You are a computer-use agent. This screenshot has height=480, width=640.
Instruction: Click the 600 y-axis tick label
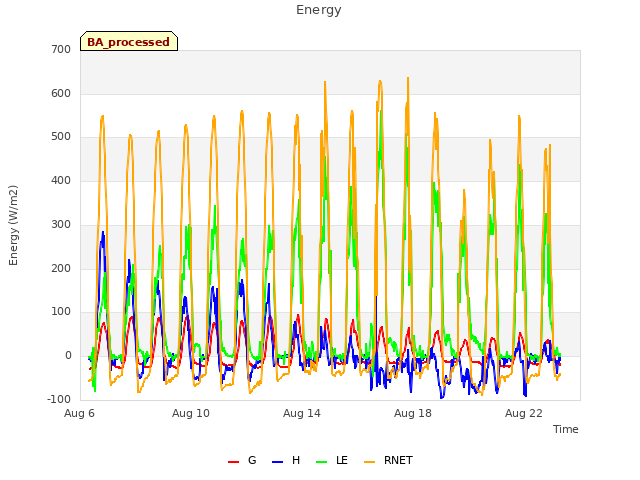61,93
